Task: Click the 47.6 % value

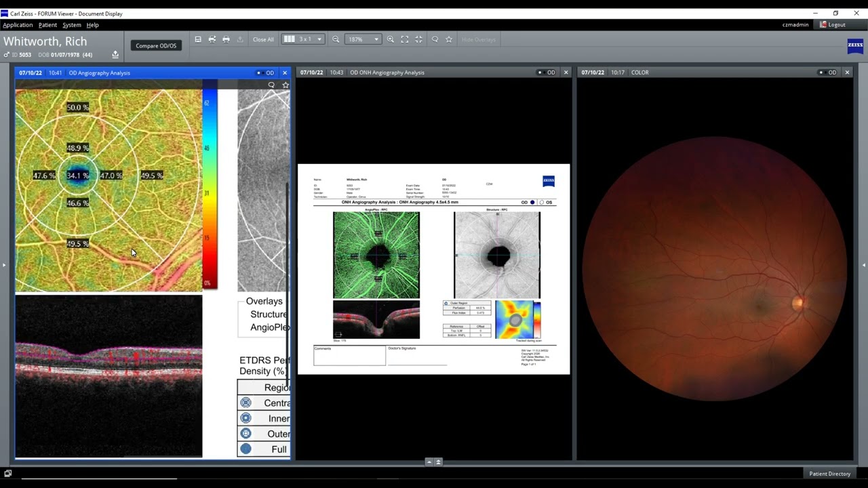Action: (44, 176)
